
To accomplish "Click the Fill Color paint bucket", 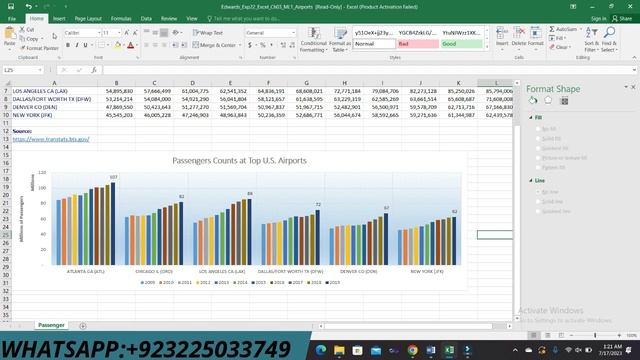I will pos(118,45).
